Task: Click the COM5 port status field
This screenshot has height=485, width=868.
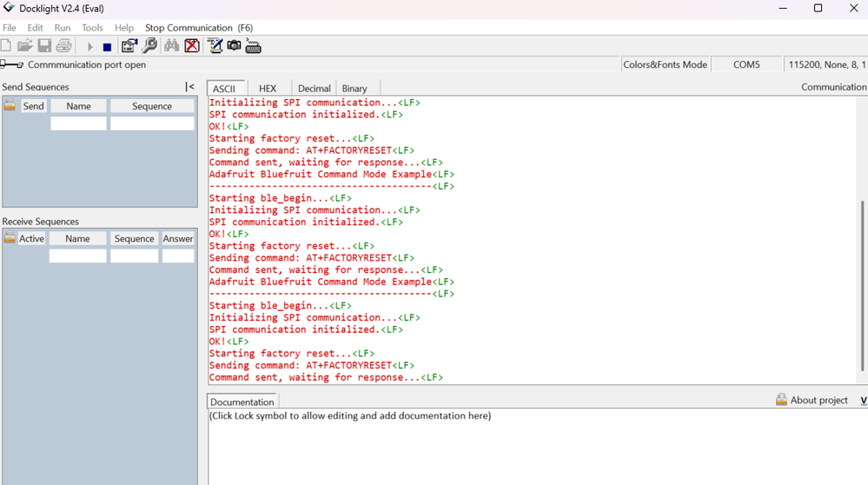Action: 746,64
